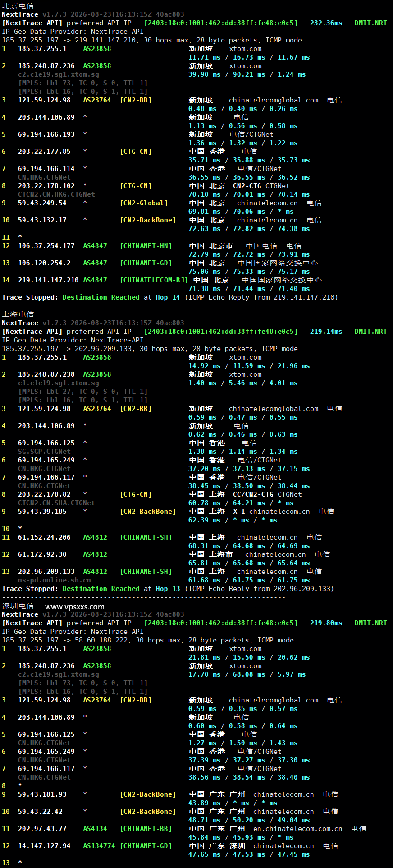Click IP address 106.120.254.2
Viewport: 393px width, 868px height.
pos(44,263)
